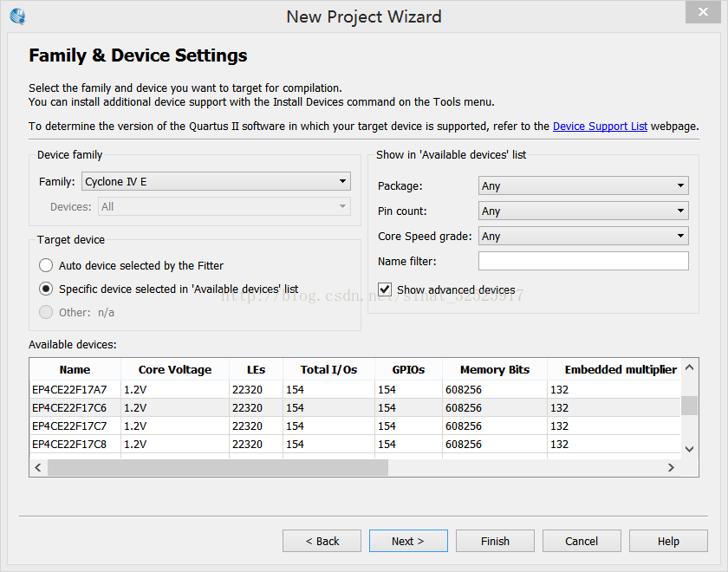728x572 pixels.
Task: Click the Cancel button
Action: pos(582,541)
